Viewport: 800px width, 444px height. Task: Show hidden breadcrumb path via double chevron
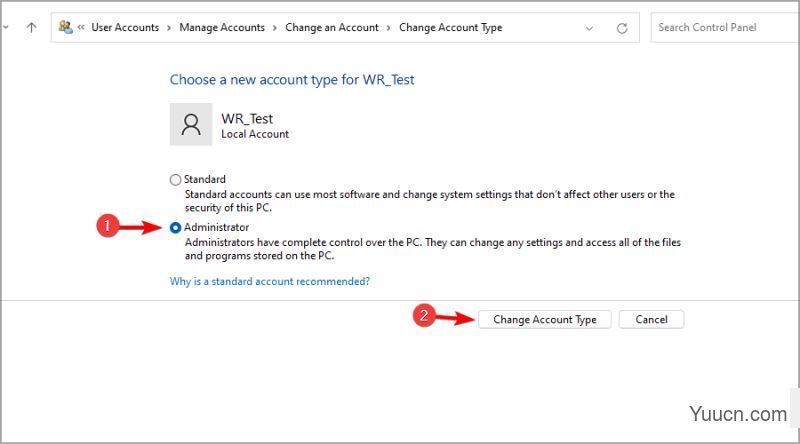pos(81,27)
